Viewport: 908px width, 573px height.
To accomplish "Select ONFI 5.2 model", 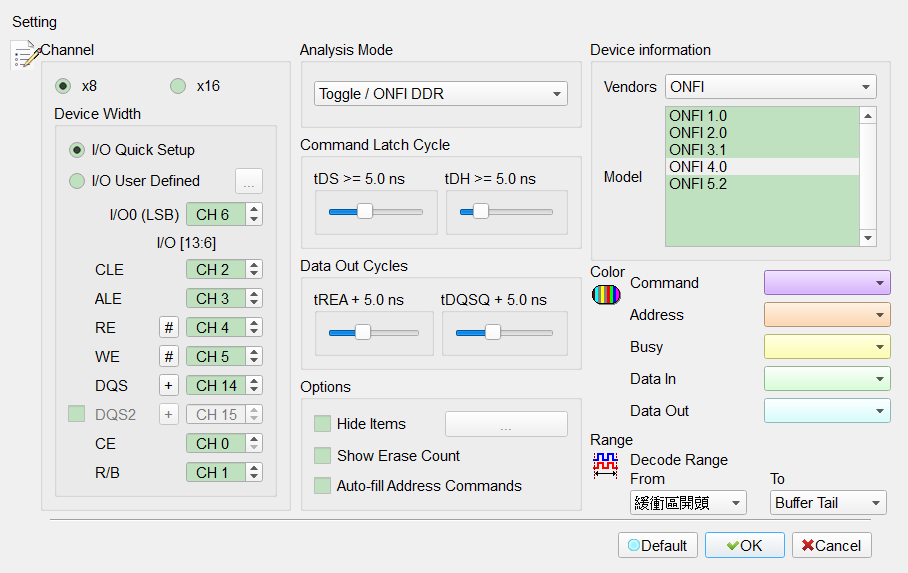I will coord(762,184).
